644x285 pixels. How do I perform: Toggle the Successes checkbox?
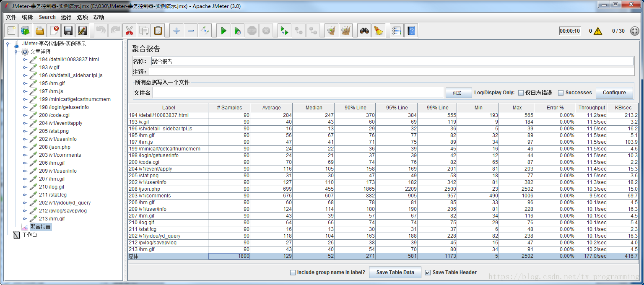[561, 93]
